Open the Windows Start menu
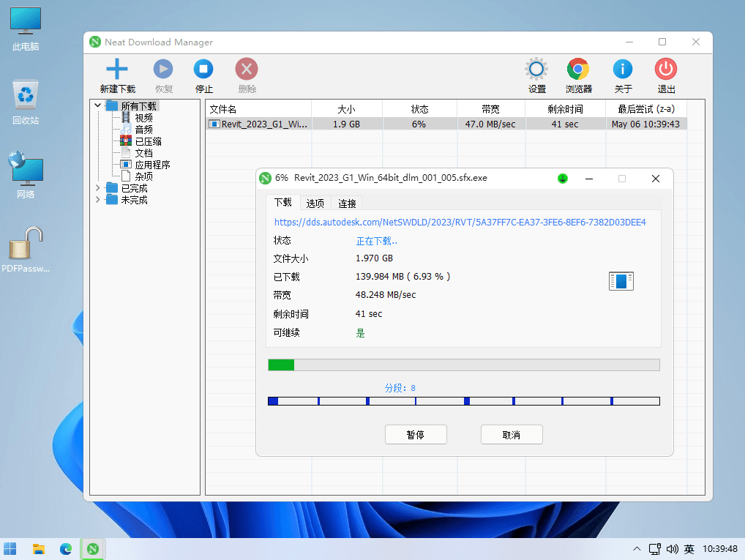 [x=10, y=549]
